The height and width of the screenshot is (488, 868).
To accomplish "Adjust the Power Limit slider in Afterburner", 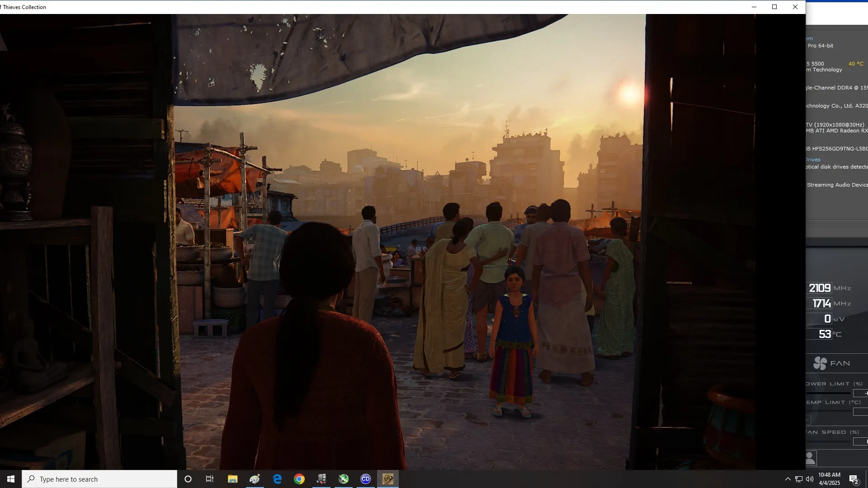I will click(x=828, y=393).
